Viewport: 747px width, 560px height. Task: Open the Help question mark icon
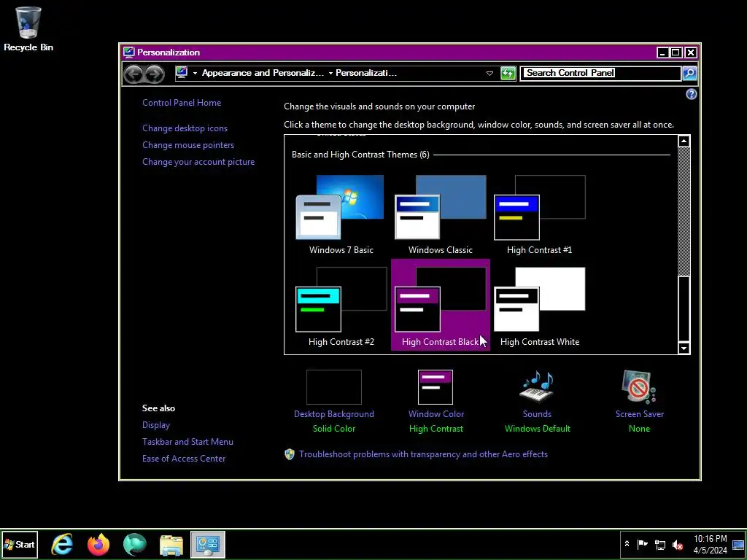tap(691, 94)
